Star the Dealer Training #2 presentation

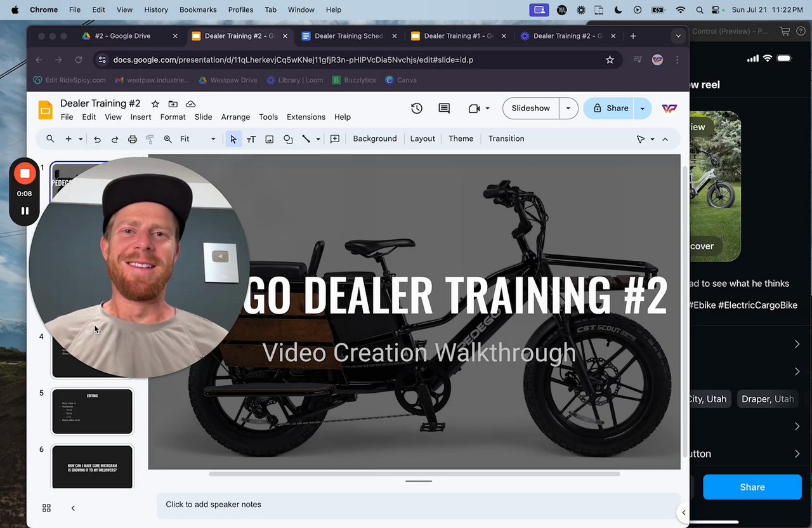[155, 103]
